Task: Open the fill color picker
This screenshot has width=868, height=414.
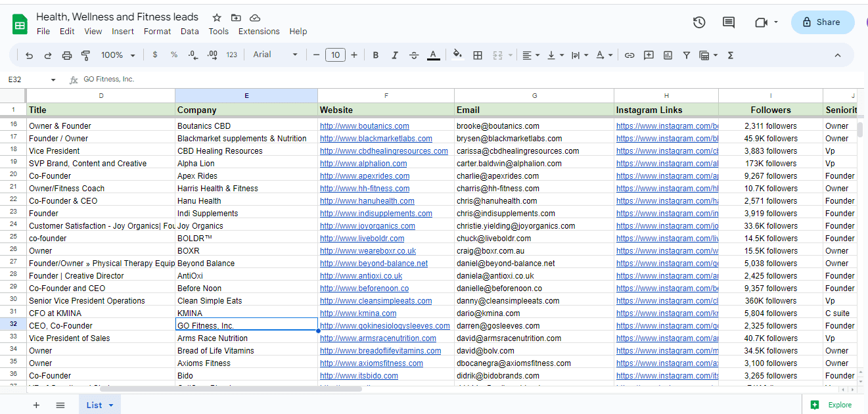Action: [x=457, y=55]
